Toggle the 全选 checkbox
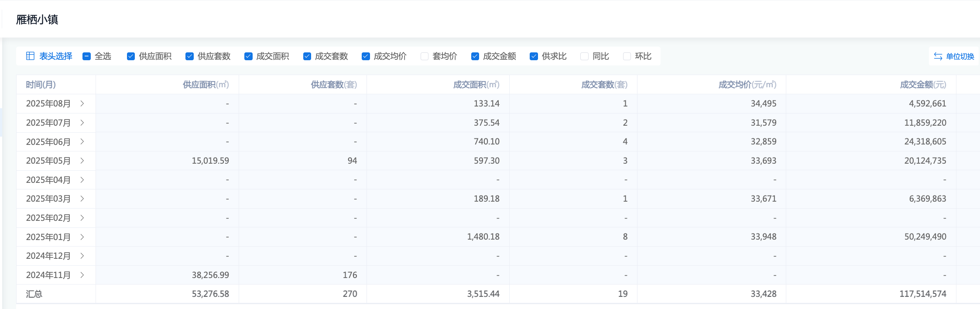The height and width of the screenshot is (309, 980). coord(86,56)
